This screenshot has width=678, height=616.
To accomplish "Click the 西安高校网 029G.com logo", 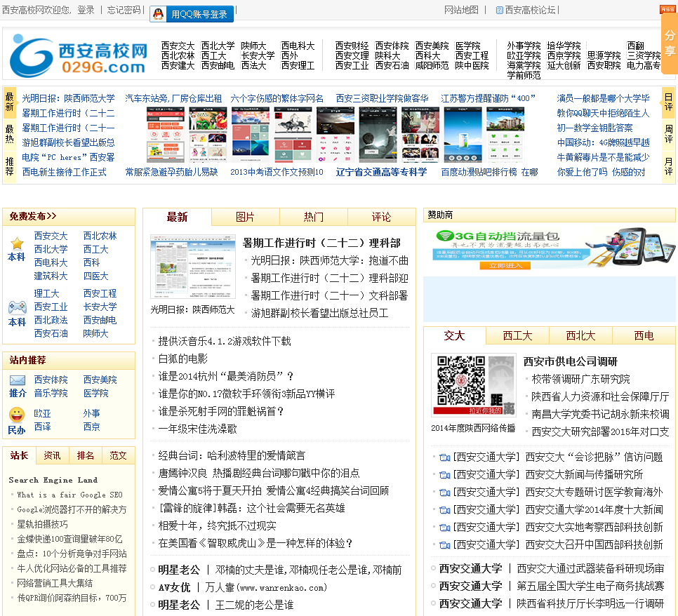I will coord(79,55).
